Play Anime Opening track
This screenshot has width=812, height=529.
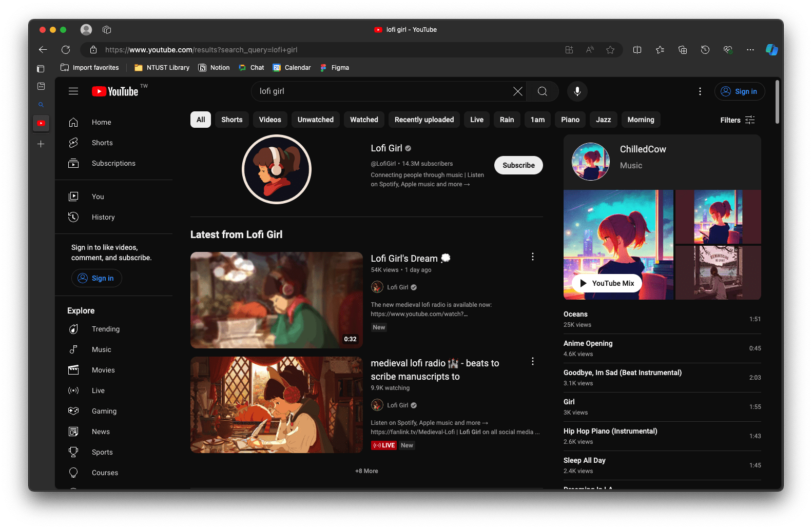[x=662, y=348]
